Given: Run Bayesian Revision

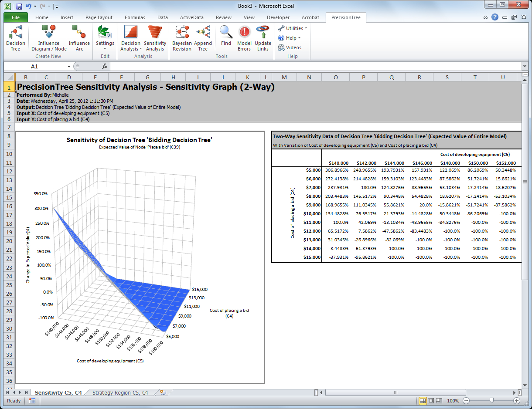Looking at the screenshot, I should point(182,38).
